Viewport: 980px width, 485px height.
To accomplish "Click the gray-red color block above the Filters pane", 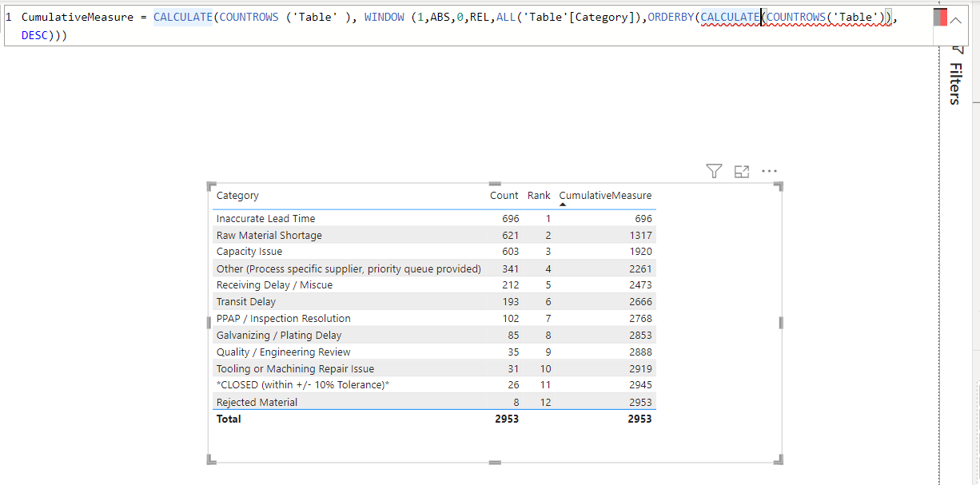I will [940, 17].
